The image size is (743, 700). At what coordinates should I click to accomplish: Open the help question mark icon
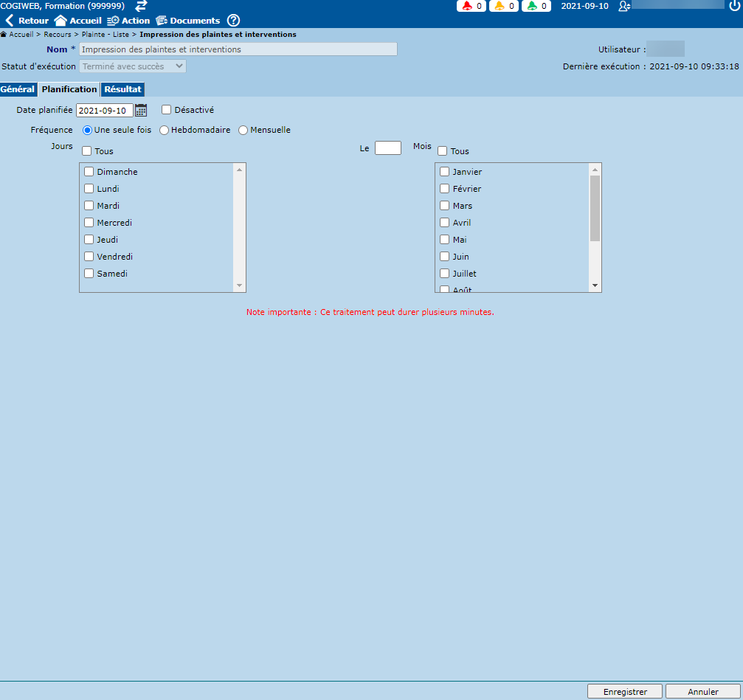tap(233, 21)
